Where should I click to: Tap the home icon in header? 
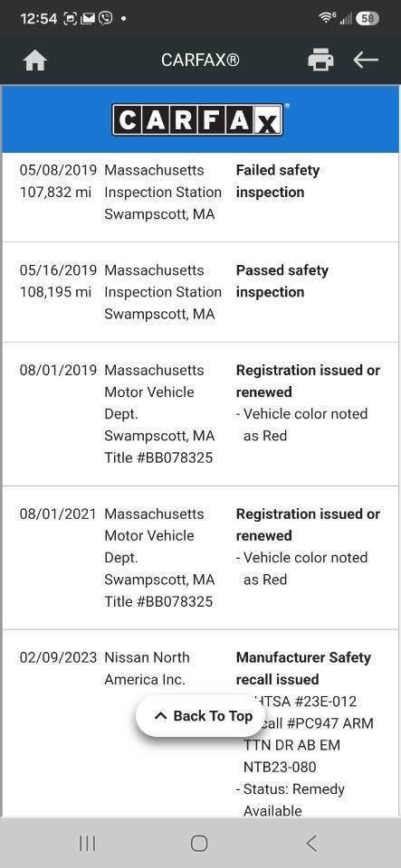[x=35, y=61]
